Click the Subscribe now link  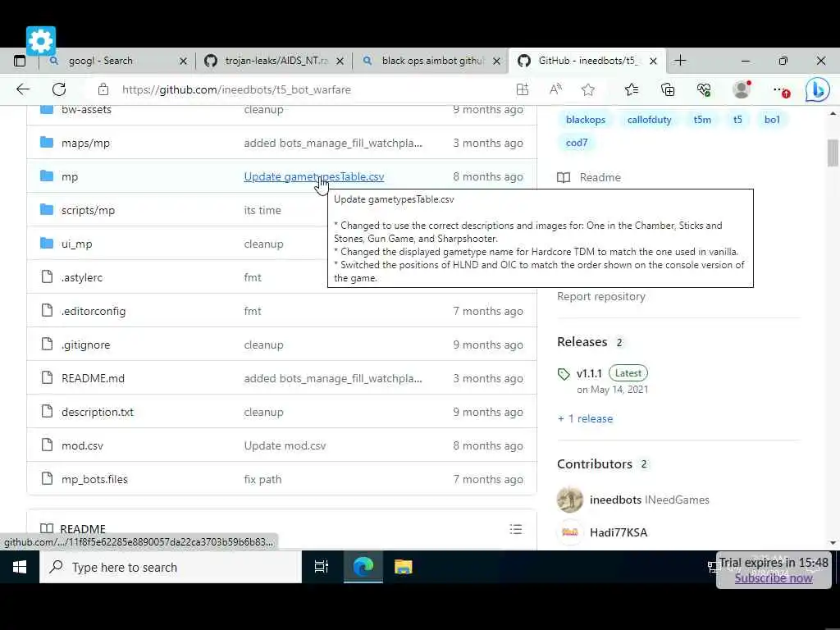[x=774, y=578]
